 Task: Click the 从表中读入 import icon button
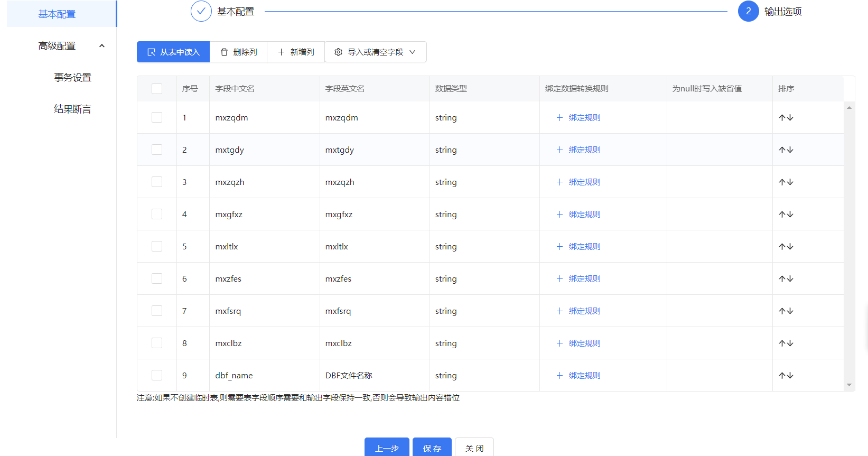(x=152, y=52)
